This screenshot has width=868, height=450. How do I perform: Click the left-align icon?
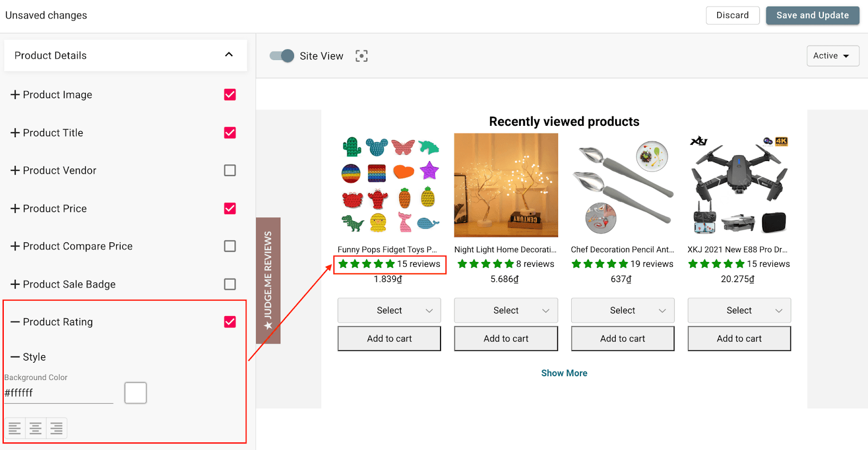pyautogui.click(x=15, y=428)
